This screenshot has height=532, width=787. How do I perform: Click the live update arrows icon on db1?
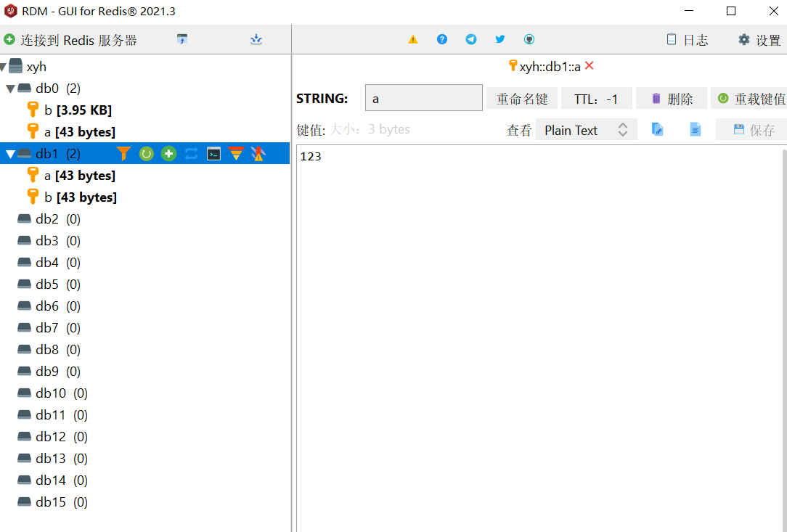(191, 154)
